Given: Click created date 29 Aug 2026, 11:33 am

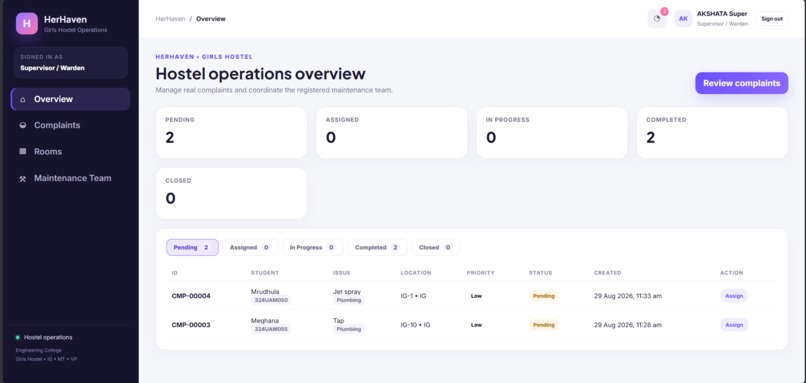Looking at the screenshot, I should 628,296.
